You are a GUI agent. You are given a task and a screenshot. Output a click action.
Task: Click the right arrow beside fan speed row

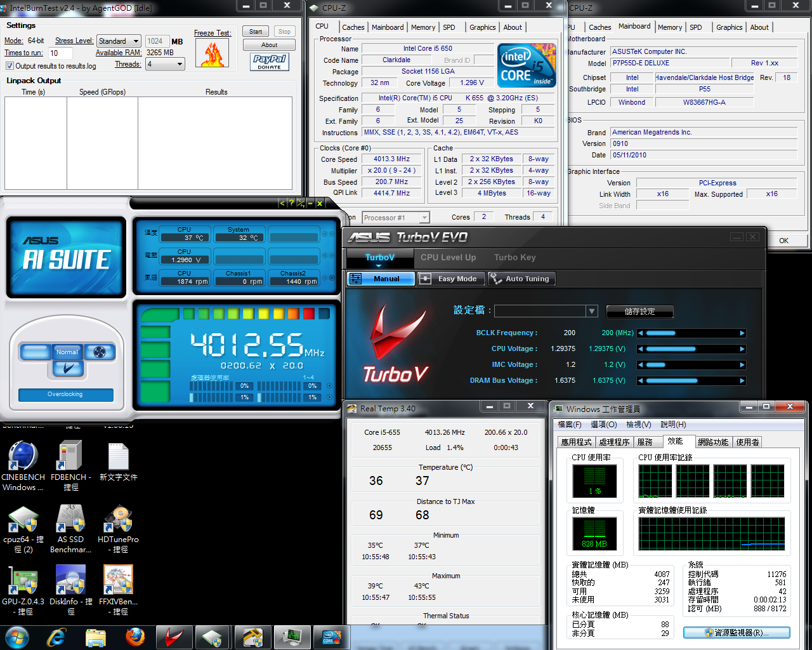[332, 277]
